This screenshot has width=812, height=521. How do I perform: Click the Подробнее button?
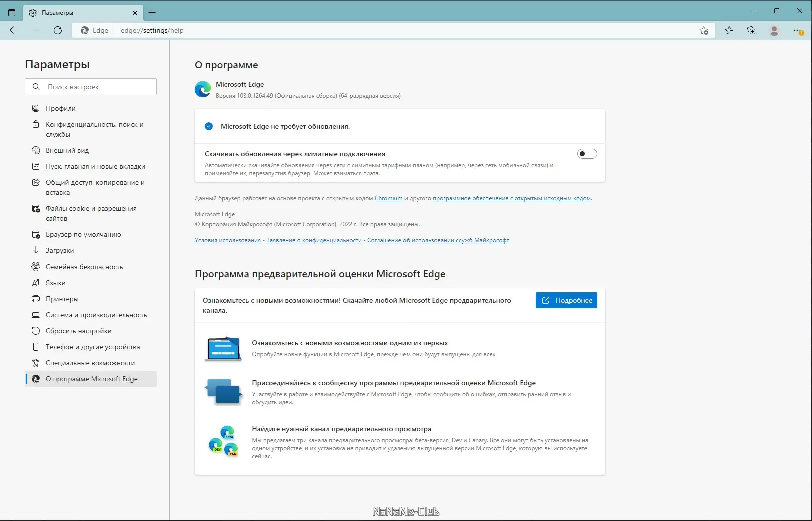(x=566, y=300)
